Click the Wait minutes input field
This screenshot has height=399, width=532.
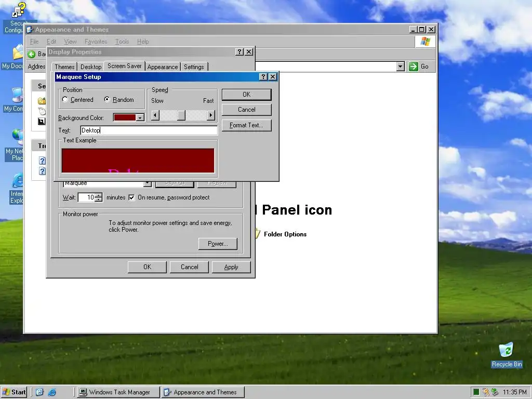tap(87, 197)
